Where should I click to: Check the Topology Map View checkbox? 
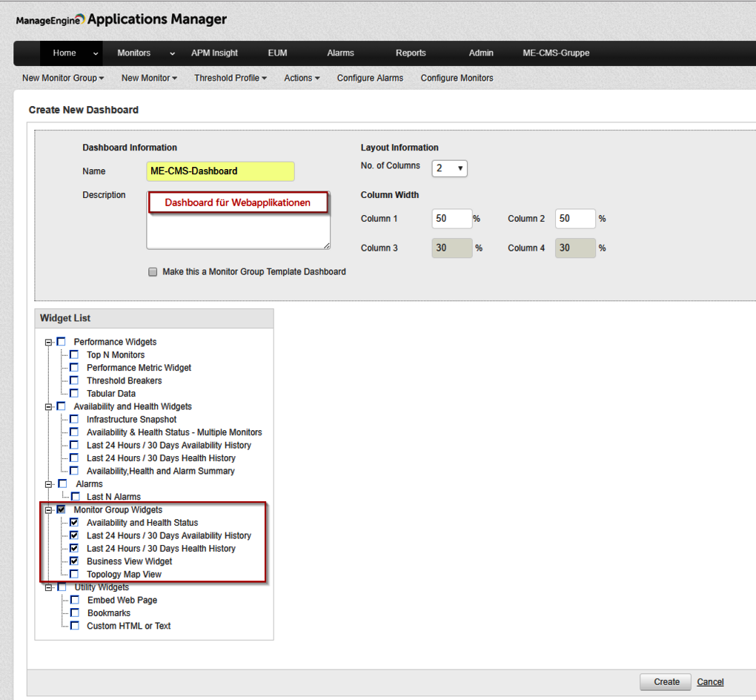tap(74, 574)
